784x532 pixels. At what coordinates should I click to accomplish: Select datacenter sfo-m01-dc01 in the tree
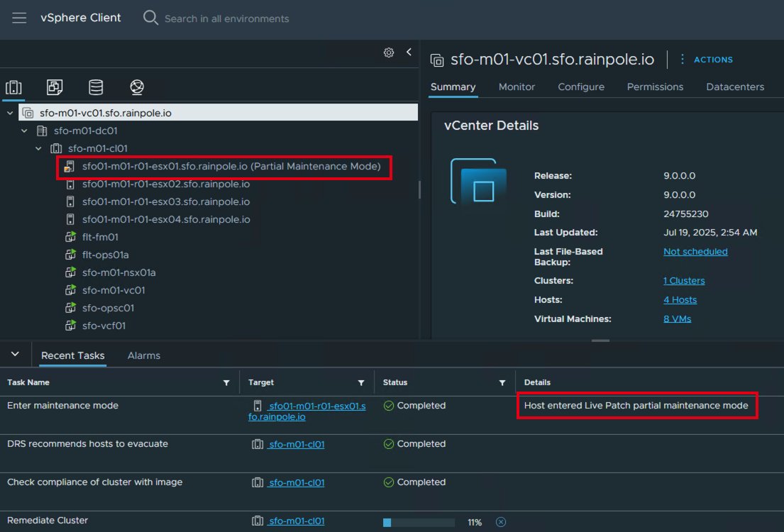(x=86, y=131)
